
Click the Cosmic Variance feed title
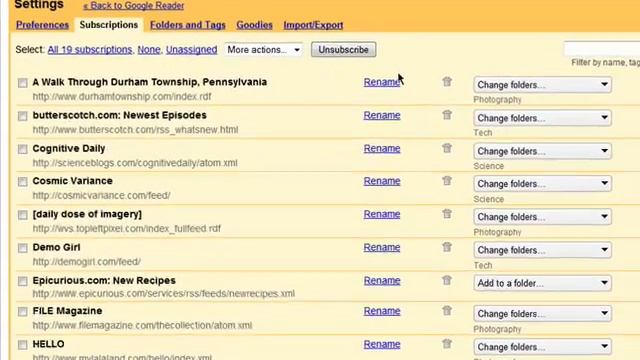click(72, 181)
